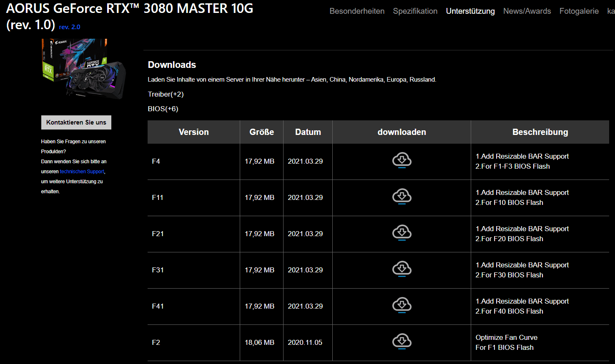Switch to rev. 2.0 link

point(70,27)
